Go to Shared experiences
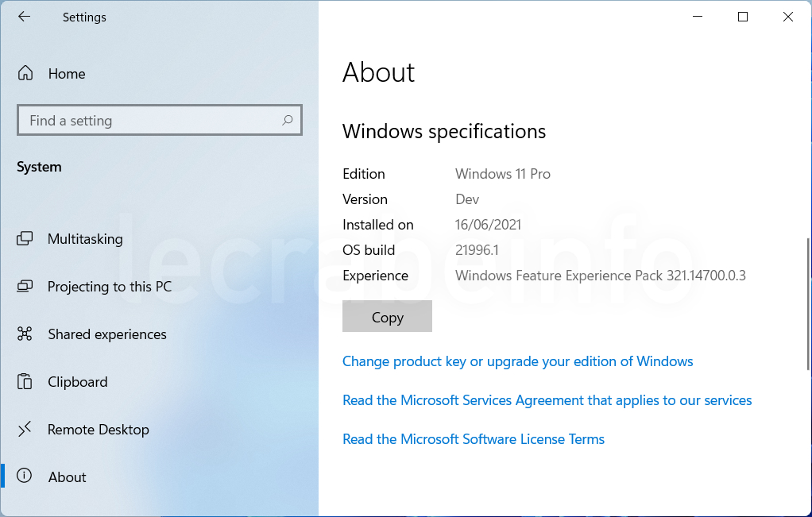The image size is (812, 517). pos(107,334)
